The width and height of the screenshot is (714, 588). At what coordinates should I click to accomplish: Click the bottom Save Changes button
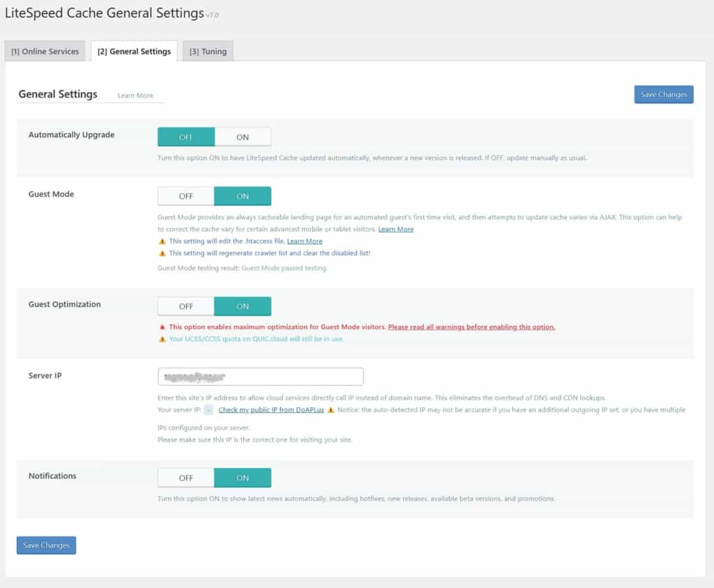point(46,546)
